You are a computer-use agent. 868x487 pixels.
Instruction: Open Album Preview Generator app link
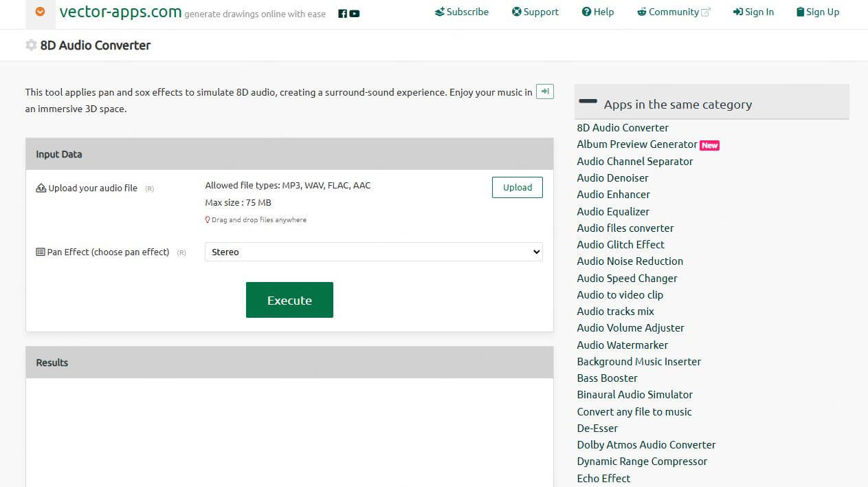tap(637, 144)
